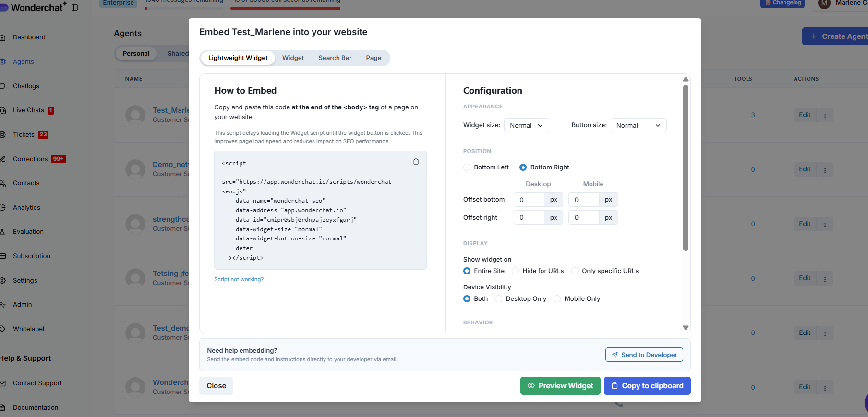Switch to the Search Bar tab
Screen dimensions: 868x417
click(335, 58)
